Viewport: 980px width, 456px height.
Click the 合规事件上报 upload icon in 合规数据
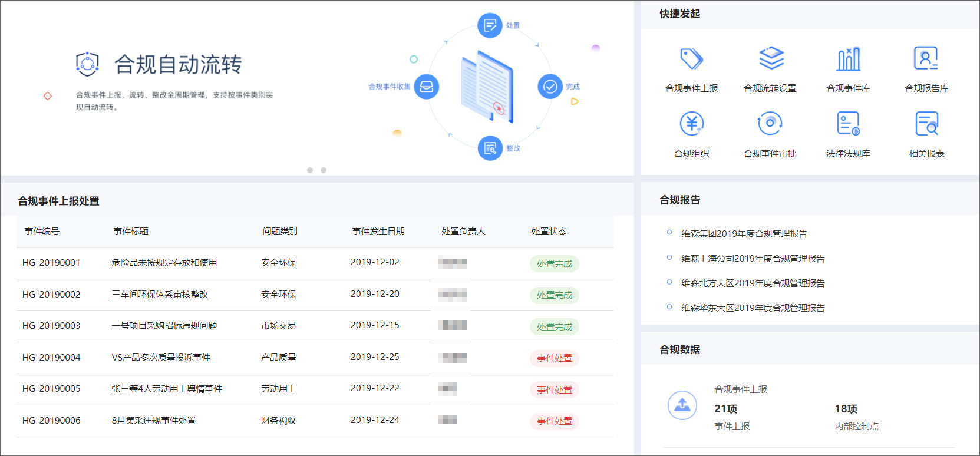pos(682,405)
